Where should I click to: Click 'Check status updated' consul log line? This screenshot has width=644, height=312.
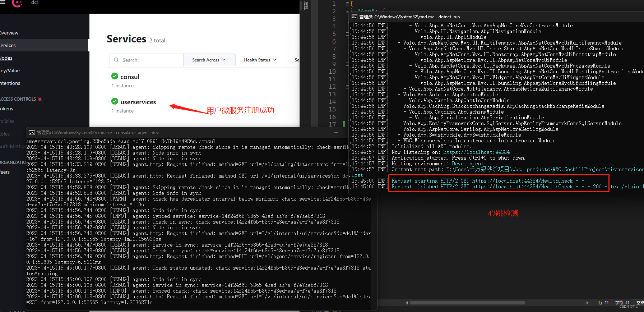(x=198, y=271)
